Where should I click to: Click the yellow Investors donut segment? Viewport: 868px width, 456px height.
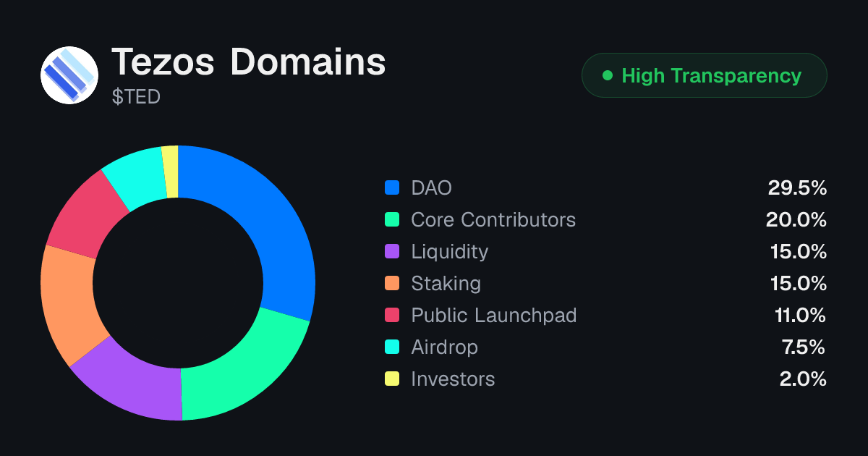[x=171, y=172]
